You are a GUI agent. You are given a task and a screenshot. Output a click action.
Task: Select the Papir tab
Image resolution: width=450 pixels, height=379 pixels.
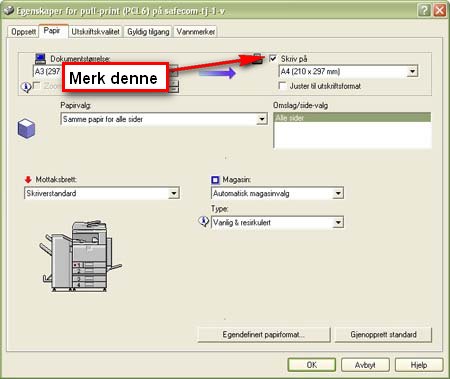pyautogui.click(x=52, y=31)
